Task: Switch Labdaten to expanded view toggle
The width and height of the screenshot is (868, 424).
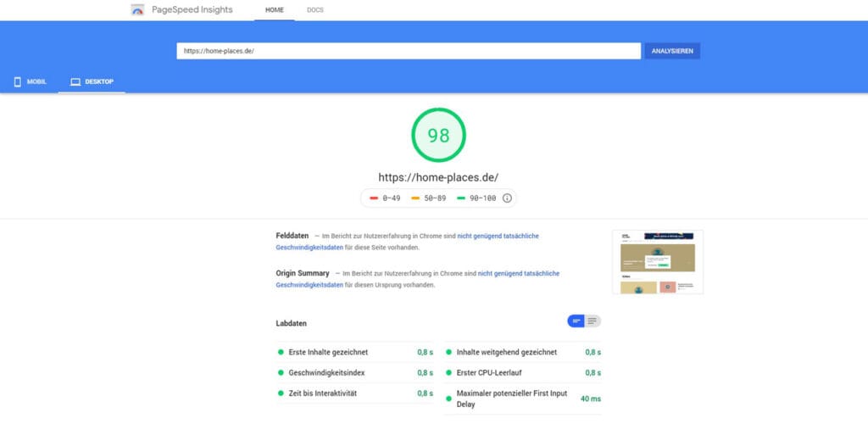Action: click(x=593, y=321)
